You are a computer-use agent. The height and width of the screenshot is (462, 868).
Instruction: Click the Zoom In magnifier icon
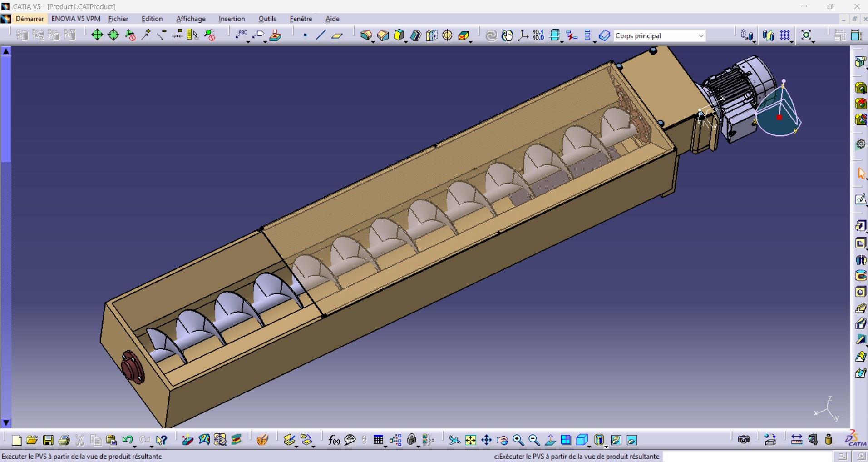coord(518,440)
